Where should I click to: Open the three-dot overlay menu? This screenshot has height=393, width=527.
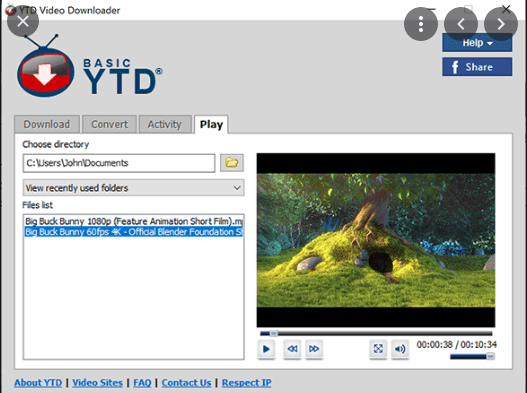pos(421,24)
